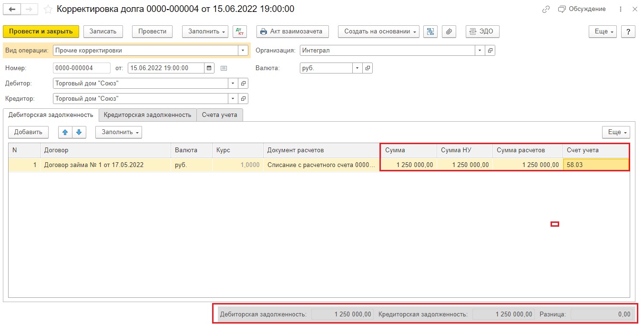This screenshot has height=325, width=644.
Task: Switch to Кредиторская задолженность tab
Action: (x=147, y=115)
